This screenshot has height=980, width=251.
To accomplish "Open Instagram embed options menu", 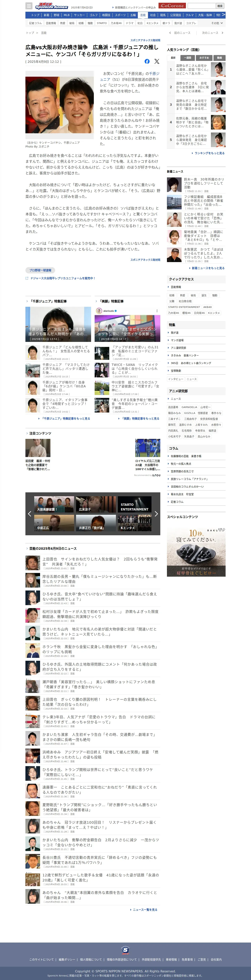I will pyautogui.click(x=157, y=311).
